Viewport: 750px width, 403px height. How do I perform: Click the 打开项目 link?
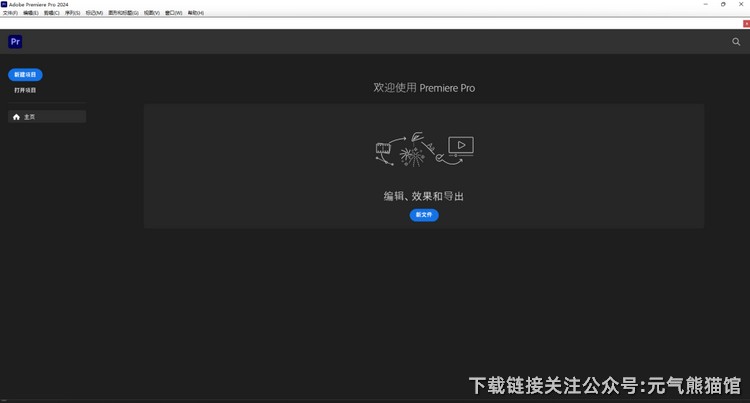[x=25, y=90]
